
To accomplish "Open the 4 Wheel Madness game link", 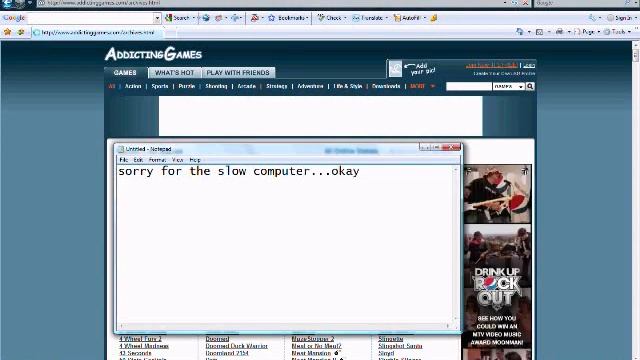I will click(144, 346).
